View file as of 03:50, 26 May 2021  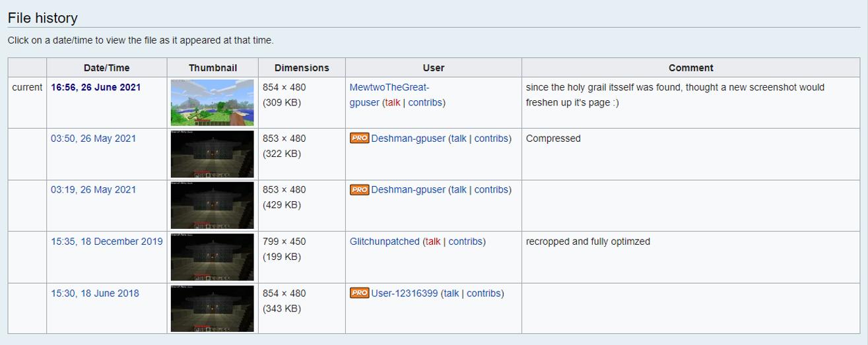(x=93, y=139)
